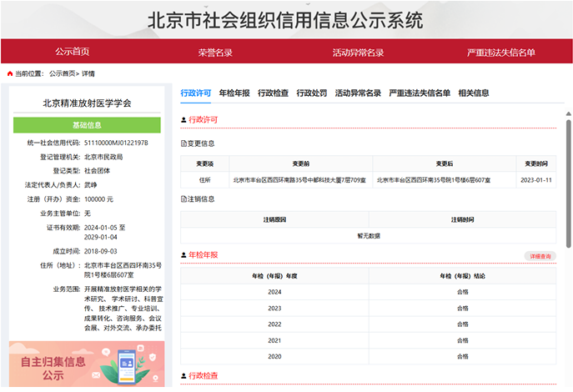Go to 活动异常名录 in the red navigation bar

pos(358,52)
